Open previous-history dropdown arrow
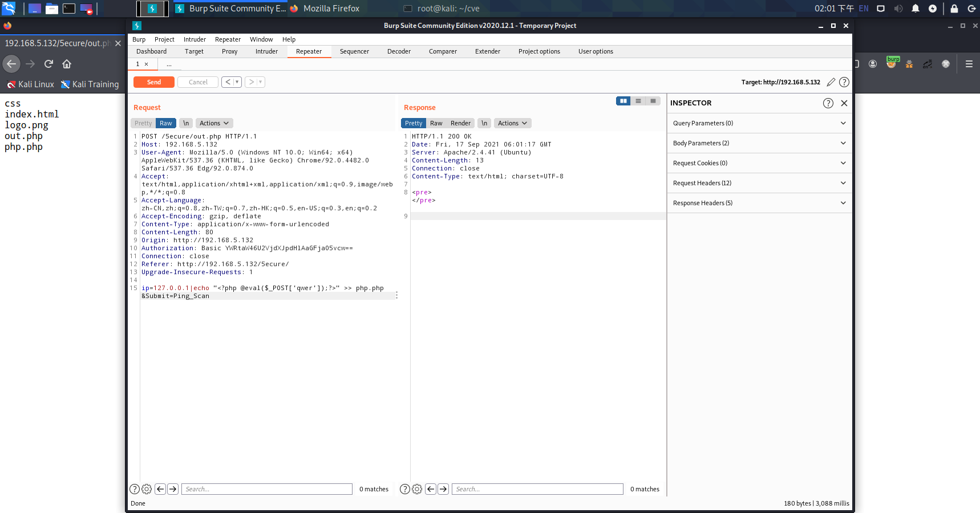This screenshot has width=980, height=513. tap(237, 82)
